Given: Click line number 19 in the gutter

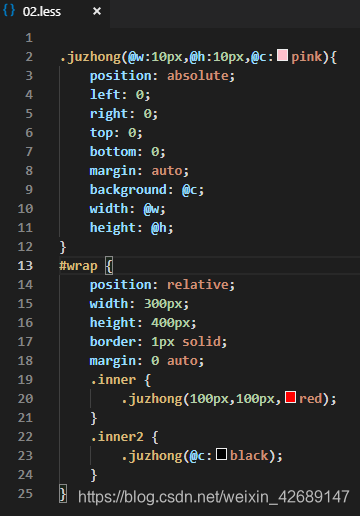Looking at the screenshot, I should [x=25, y=380].
